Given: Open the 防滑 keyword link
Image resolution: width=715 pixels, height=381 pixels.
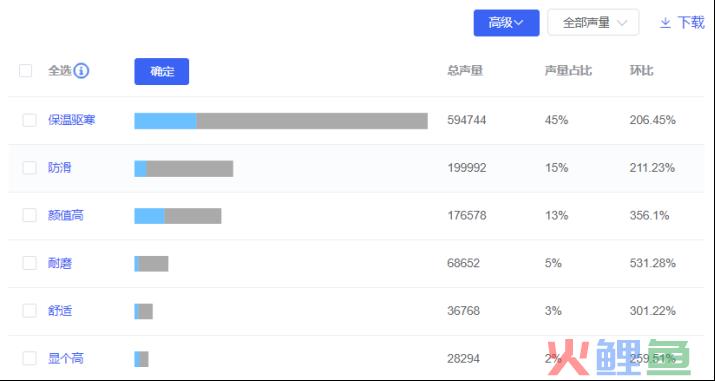Looking at the screenshot, I should click(x=60, y=168).
